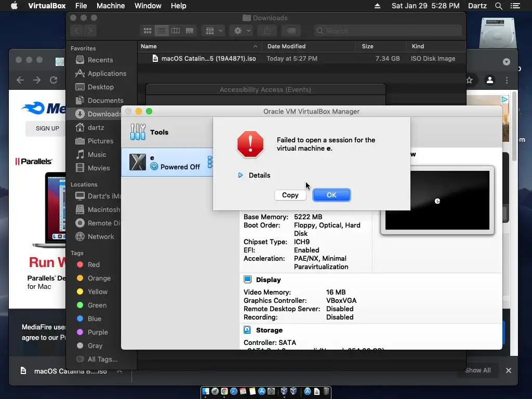Open dartz home folder in sidebar
This screenshot has width=532, height=399.
pyautogui.click(x=89, y=128)
